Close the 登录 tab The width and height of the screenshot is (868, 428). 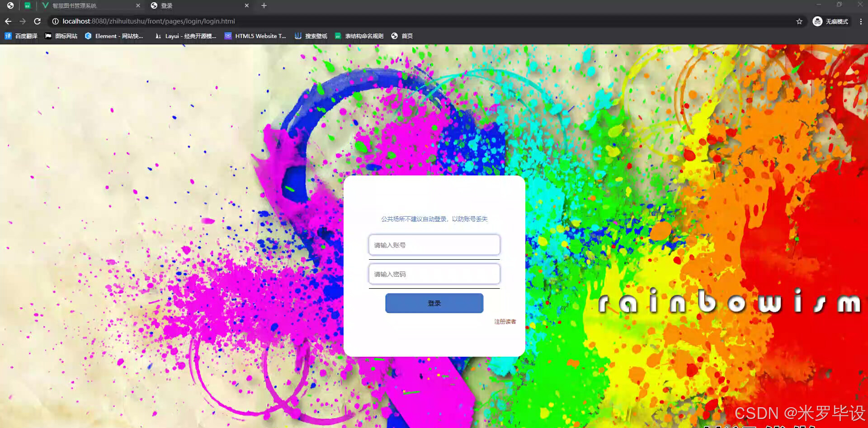pyautogui.click(x=247, y=5)
